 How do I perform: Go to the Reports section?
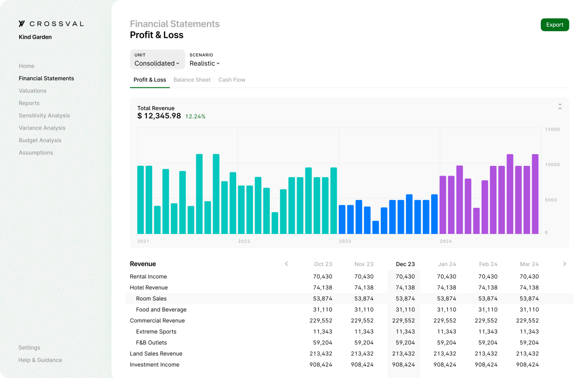coord(29,103)
